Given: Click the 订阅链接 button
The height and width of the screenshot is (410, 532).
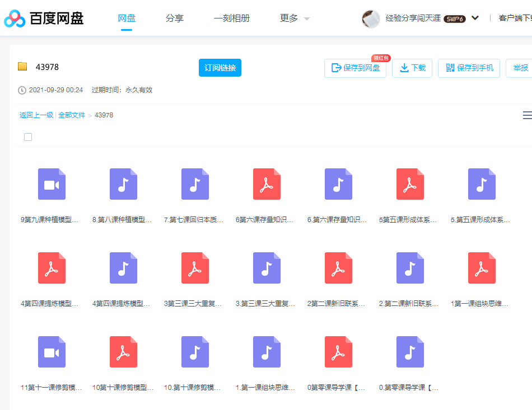Looking at the screenshot, I should (x=220, y=68).
